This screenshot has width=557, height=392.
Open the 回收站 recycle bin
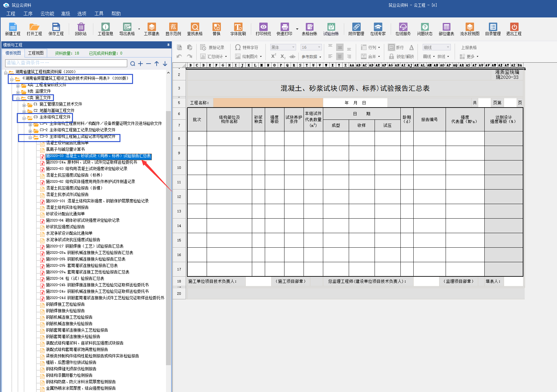point(81,29)
